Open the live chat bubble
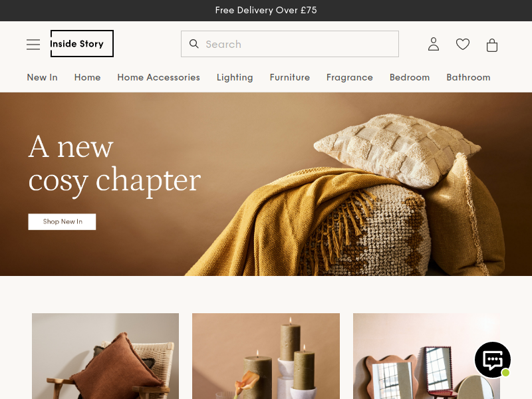This screenshot has width=532, height=399. tap(493, 360)
